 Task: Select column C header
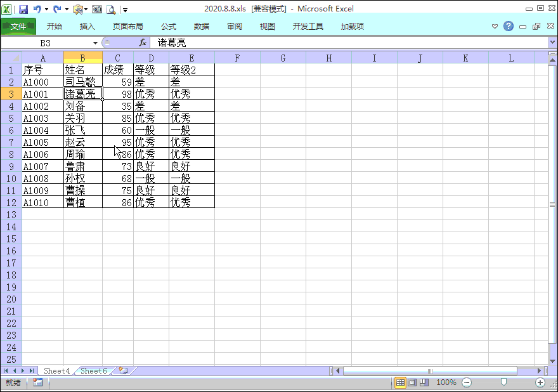point(118,58)
